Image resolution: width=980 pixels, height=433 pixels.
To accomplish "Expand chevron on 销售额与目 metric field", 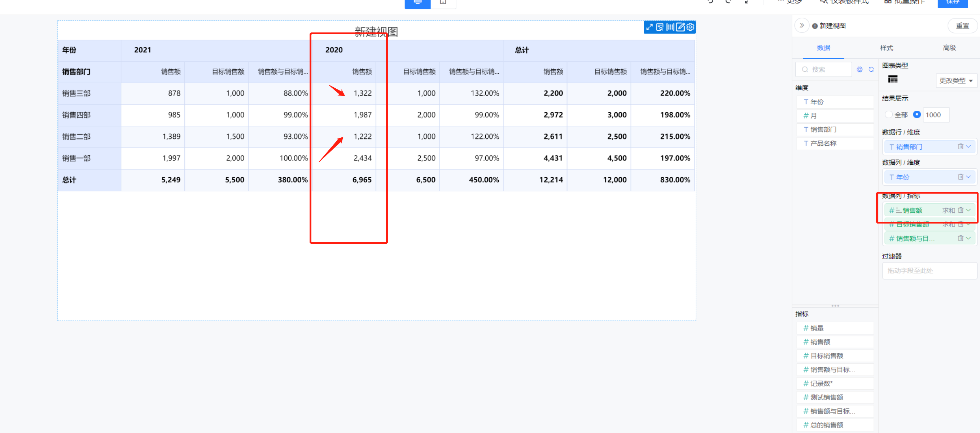I will click(x=968, y=238).
